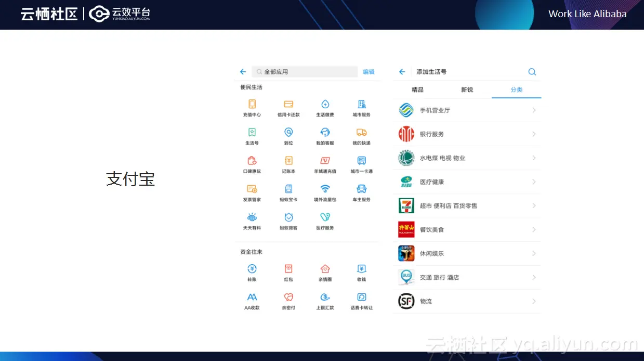
Task: Open the 发票管家 invoice icon
Action: 252,189
